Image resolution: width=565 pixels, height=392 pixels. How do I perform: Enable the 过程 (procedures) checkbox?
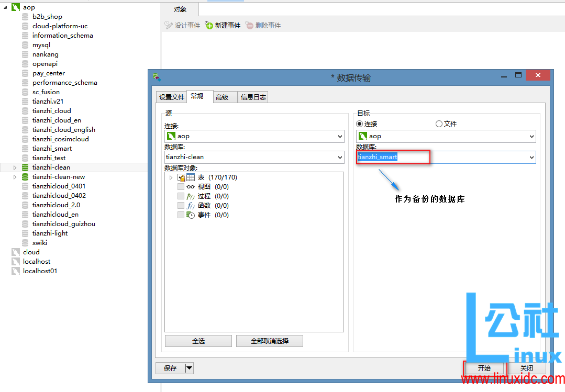[181, 196]
